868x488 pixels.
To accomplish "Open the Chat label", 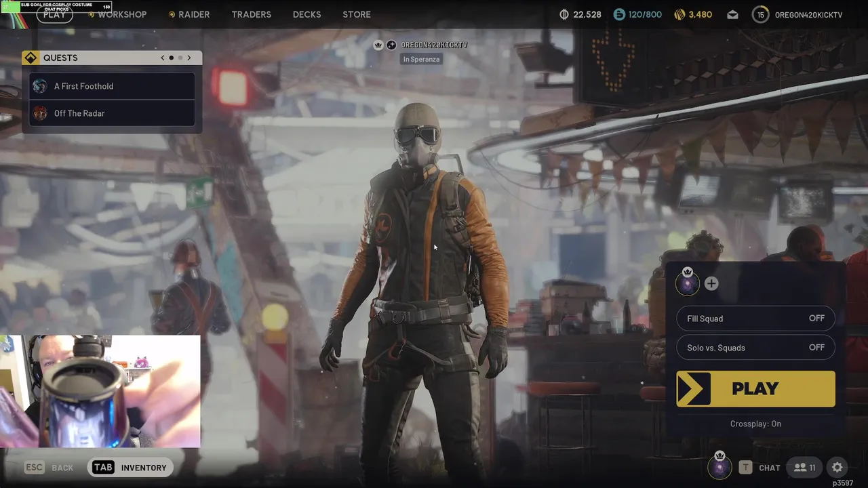I will point(770,468).
